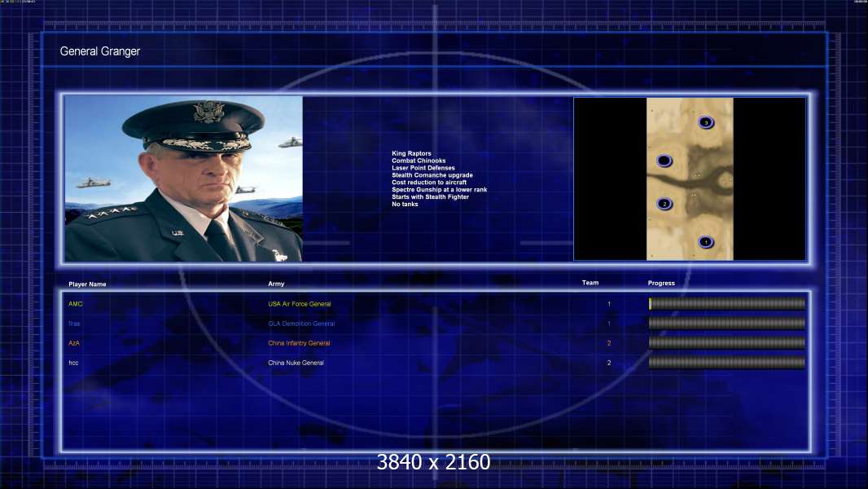Viewport: 868px width, 489px height.
Task: Click the unnumbered black start marker on minimap
Action: (x=664, y=161)
